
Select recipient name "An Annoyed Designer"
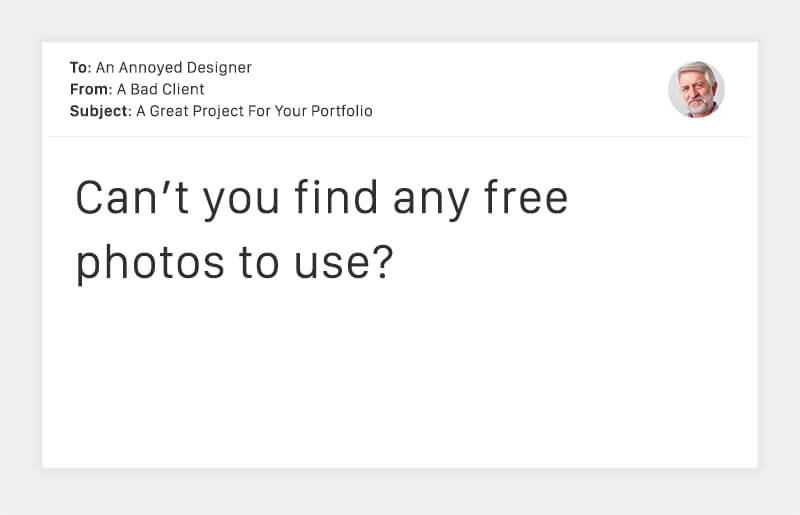174,68
